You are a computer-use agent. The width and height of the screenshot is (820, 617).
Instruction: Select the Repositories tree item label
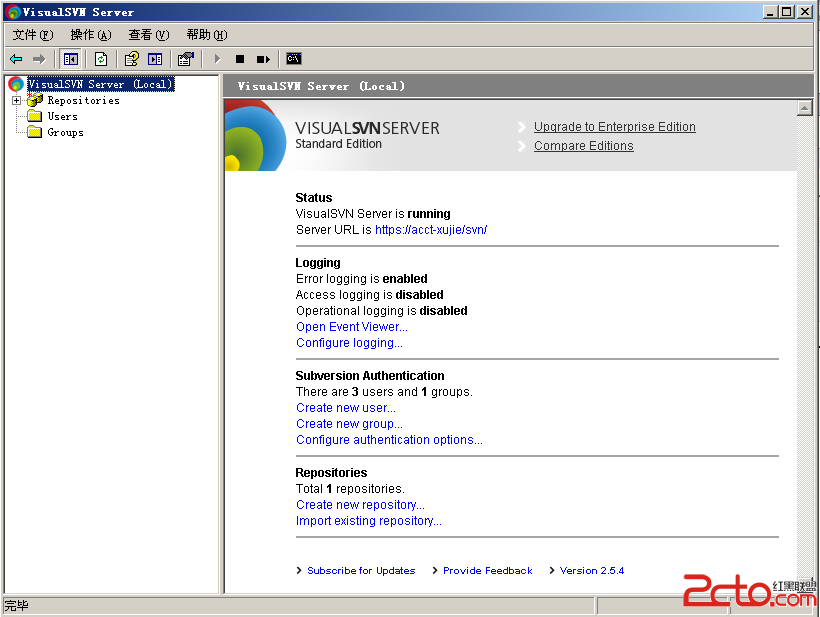(84, 100)
